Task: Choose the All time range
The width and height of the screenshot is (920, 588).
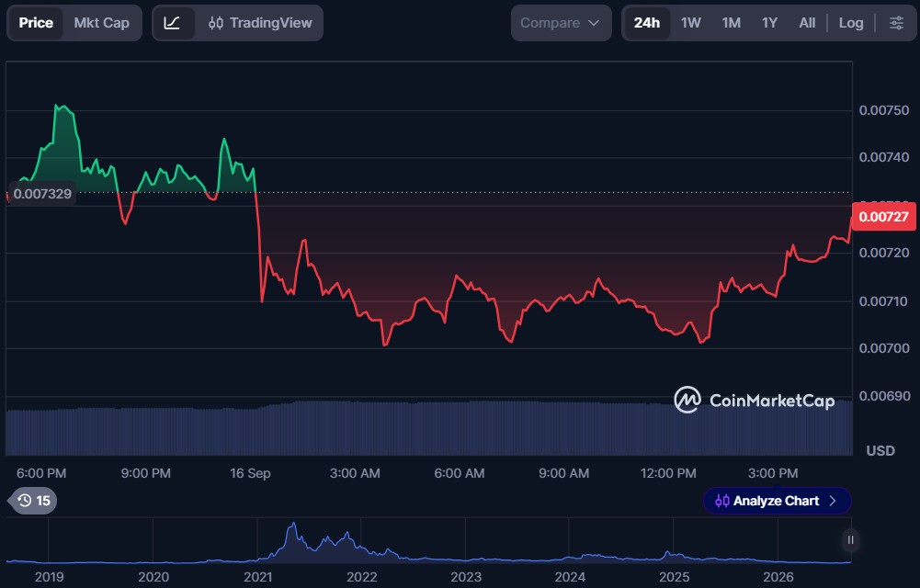Action: [x=807, y=23]
